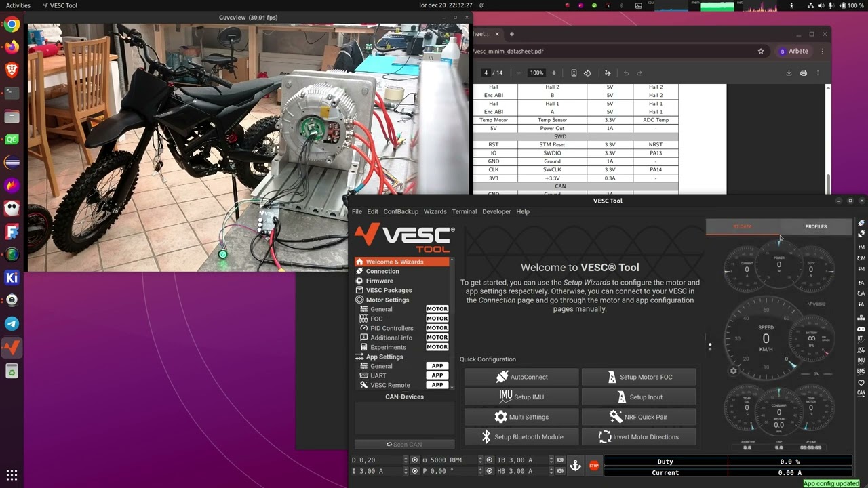
Task: Click the gear icon on speed gauge
Action: click(x=733, y=371)
